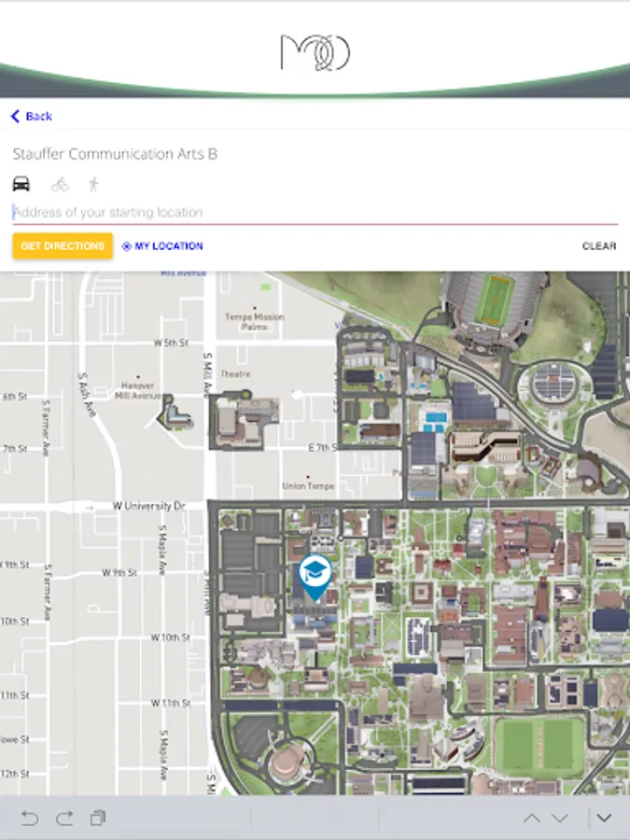Tap the copy icon in bottom toolbar
The width and height of the screenshot is (630, 840).
[x=98, y=818]
